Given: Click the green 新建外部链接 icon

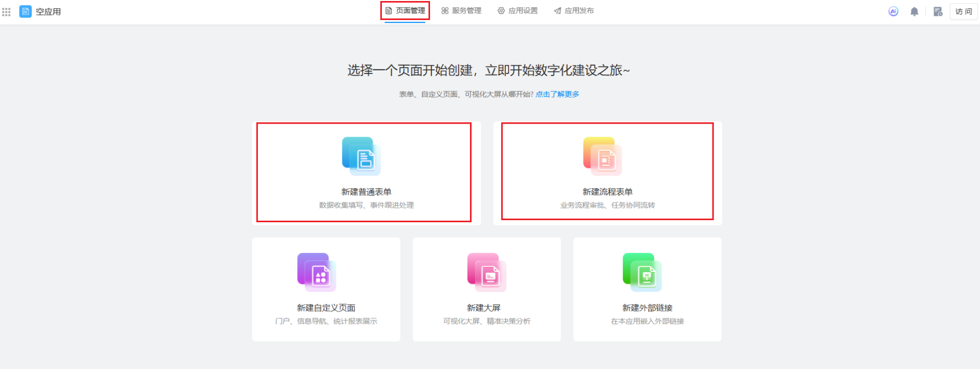Looking at the screenshot, I should pyautogui.click(x=642, y=273).
